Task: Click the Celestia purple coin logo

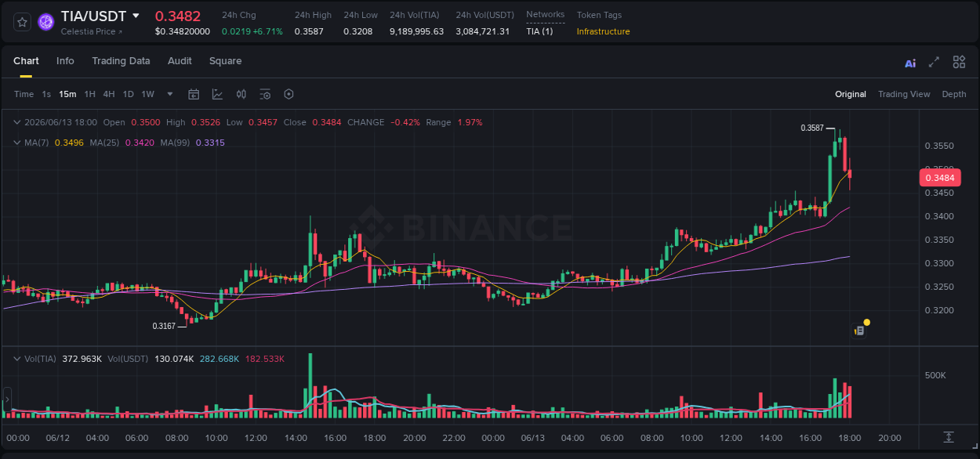Action: click(x=46, y=22)
